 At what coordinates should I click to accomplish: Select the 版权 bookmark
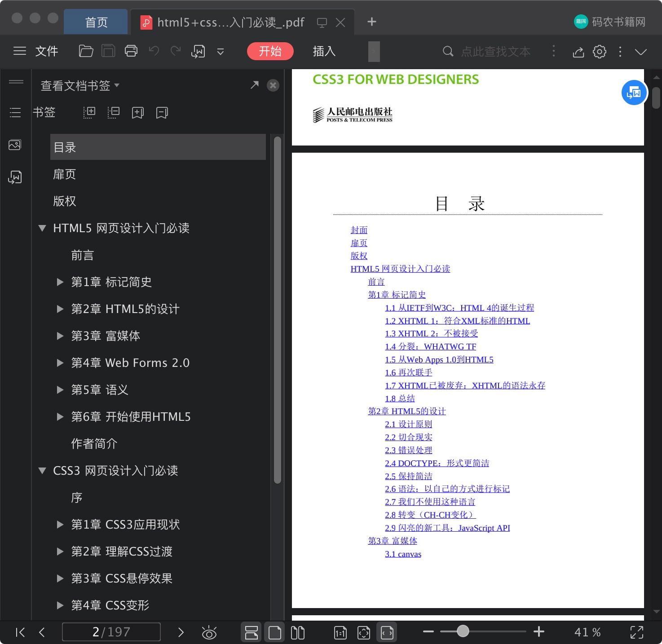coord(65,201)
